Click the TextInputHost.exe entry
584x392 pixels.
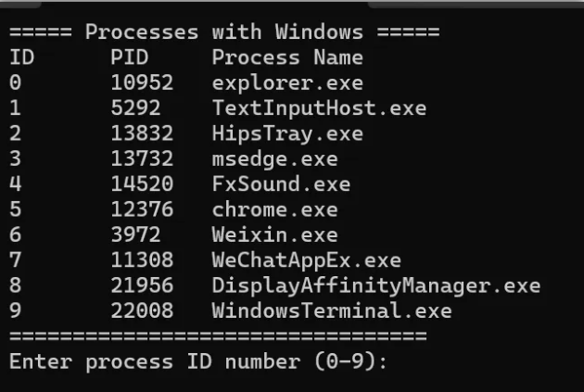pyautogui.click(x=319, y=107)
